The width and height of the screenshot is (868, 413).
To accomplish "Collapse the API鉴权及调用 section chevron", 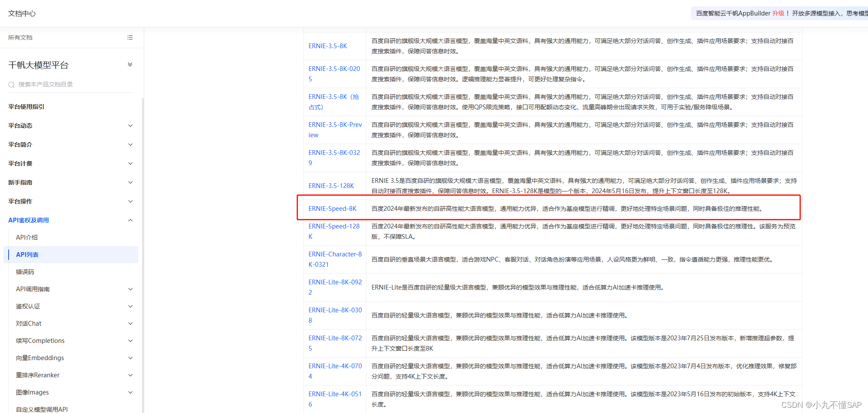I will pos(130,220).
